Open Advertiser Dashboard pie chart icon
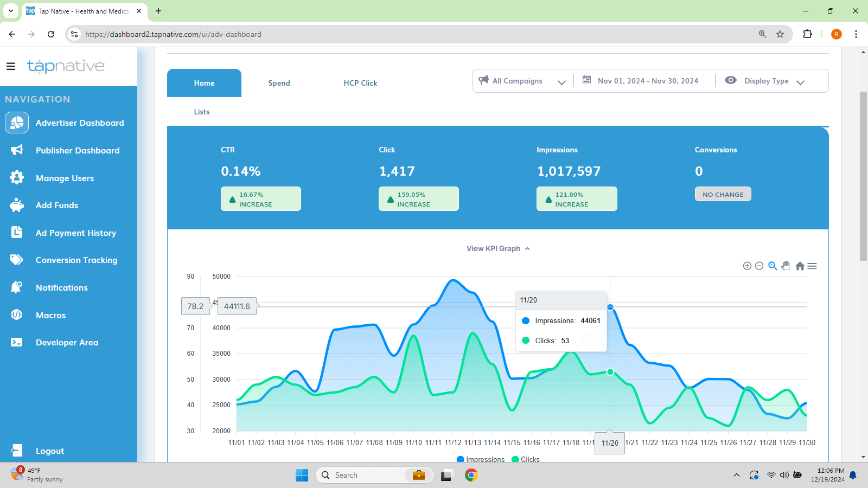The height and width of the screenshot is (488, 868). (x=17, y=123)
